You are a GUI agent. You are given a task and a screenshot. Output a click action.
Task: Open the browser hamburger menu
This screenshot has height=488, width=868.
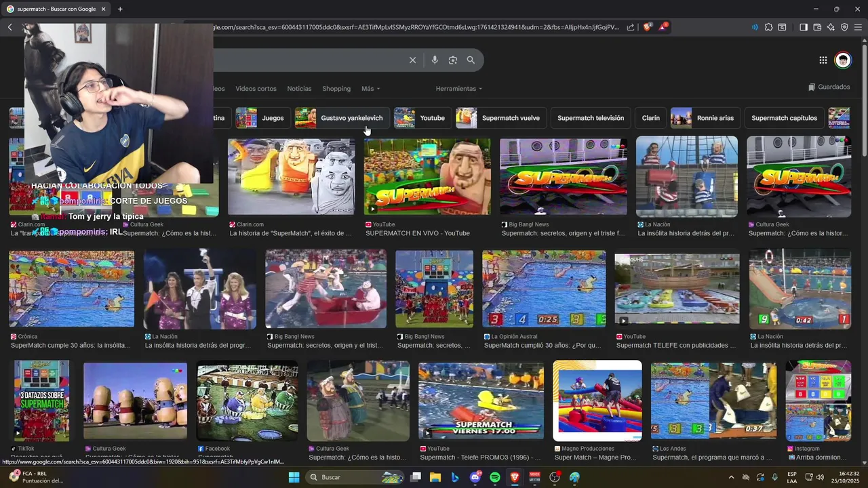point(858,27)
